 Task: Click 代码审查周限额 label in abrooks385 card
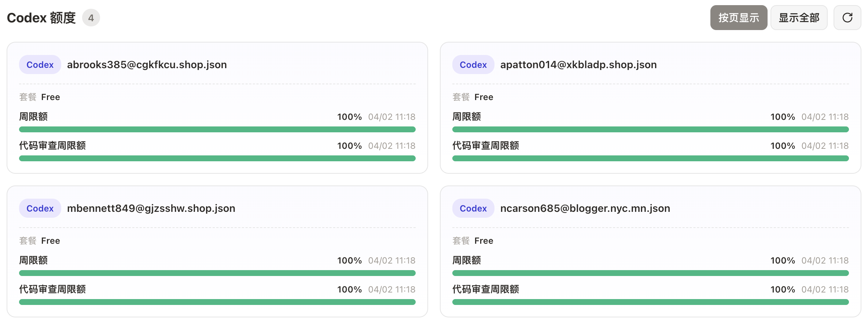(x=52, y=146)
